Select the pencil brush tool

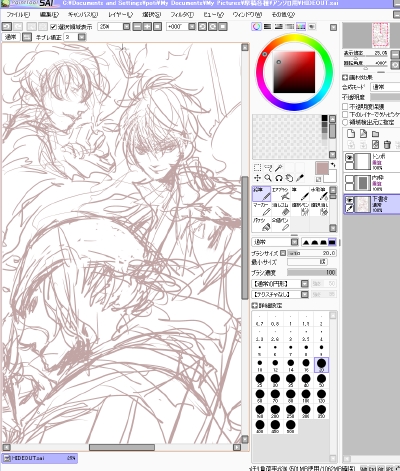pos(262,194)
